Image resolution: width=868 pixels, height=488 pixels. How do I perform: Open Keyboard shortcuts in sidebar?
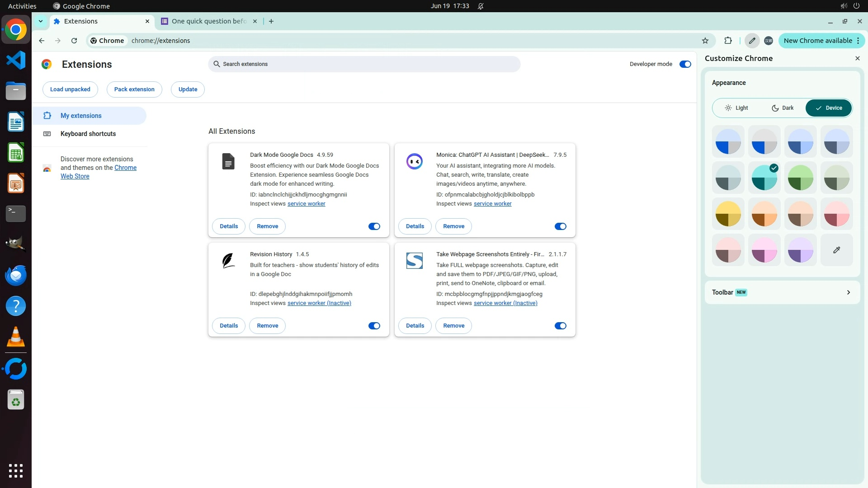88,134
